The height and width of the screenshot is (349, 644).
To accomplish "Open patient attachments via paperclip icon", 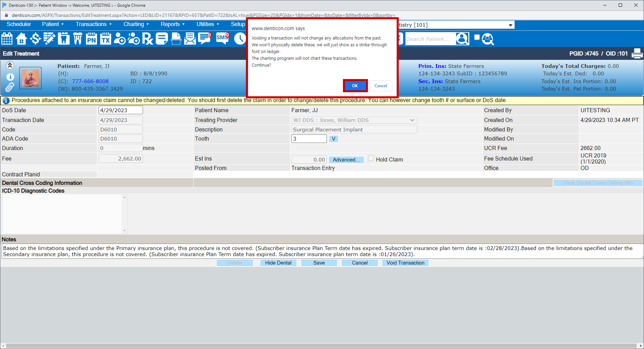I will [10, 87].
